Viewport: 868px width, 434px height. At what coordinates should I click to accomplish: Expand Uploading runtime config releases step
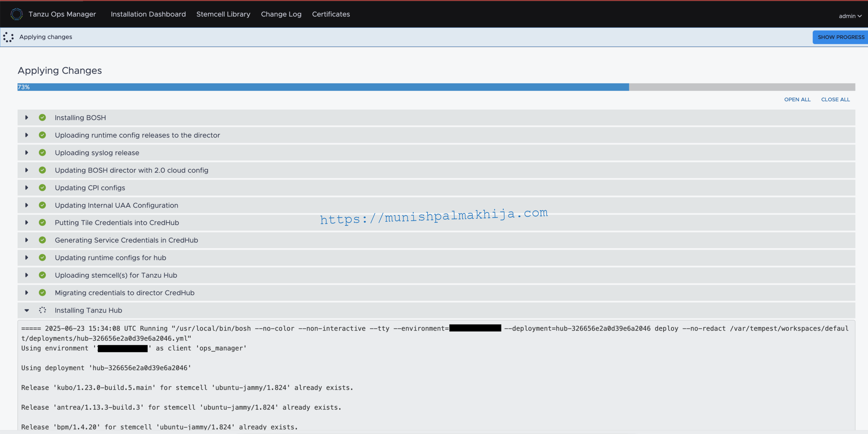pyautogui.click(x=26, y=135)
